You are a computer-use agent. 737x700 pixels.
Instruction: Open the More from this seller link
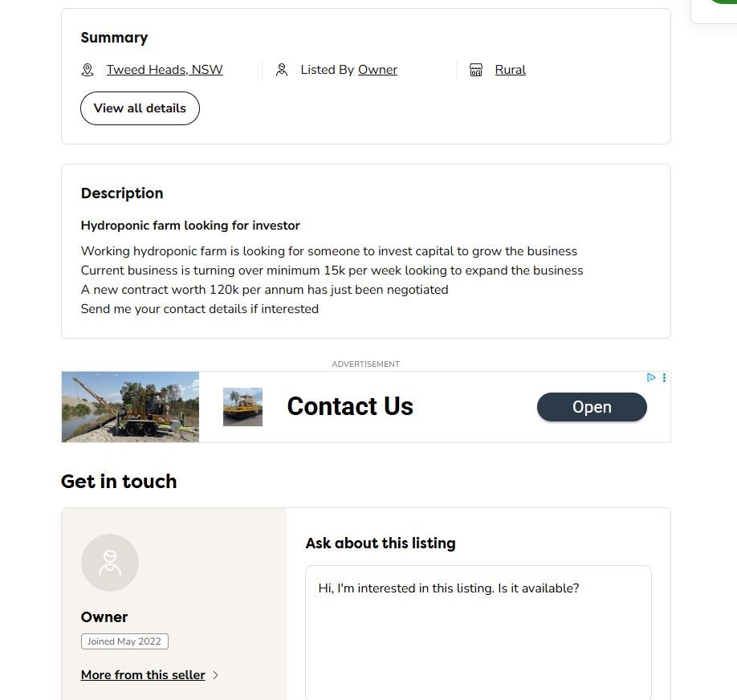tap(143, 675)
